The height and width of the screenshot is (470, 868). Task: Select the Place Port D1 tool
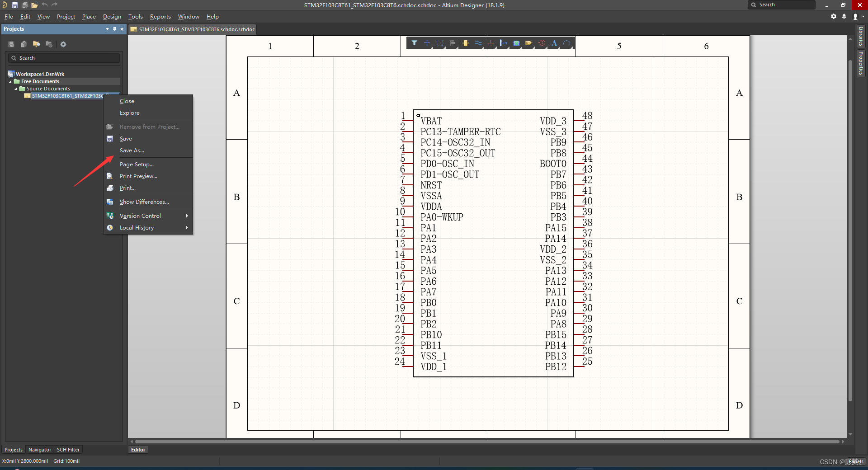pos(529,43)
